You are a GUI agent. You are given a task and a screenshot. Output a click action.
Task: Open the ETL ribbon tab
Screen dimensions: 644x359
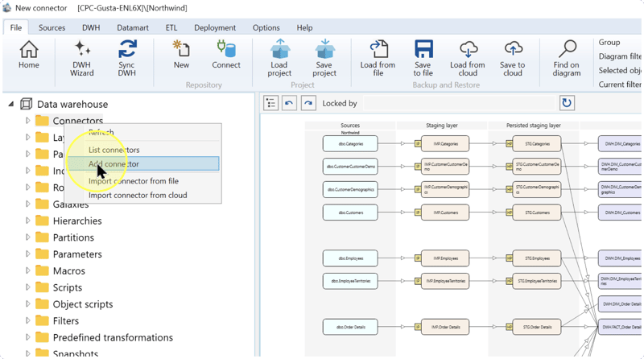coord(171,27)
